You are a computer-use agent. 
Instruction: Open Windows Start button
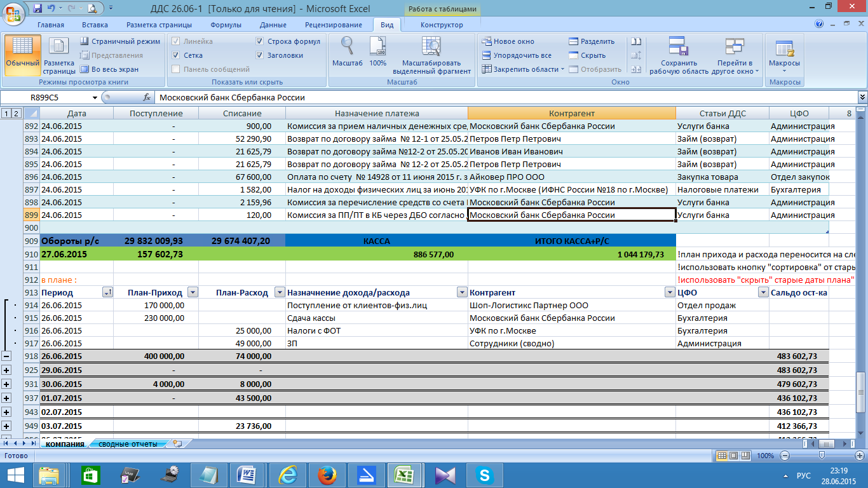coord(15,475)
